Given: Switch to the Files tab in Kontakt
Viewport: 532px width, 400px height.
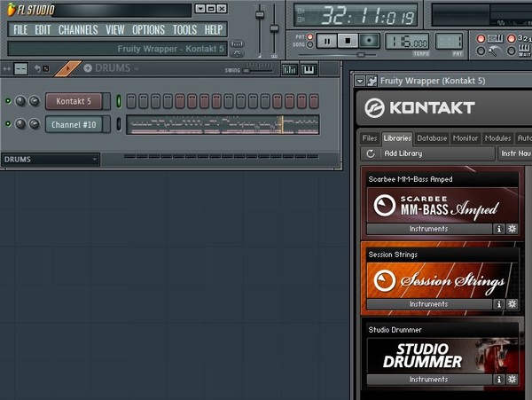Looking at the screenshot, I should [x=370, y=138].
